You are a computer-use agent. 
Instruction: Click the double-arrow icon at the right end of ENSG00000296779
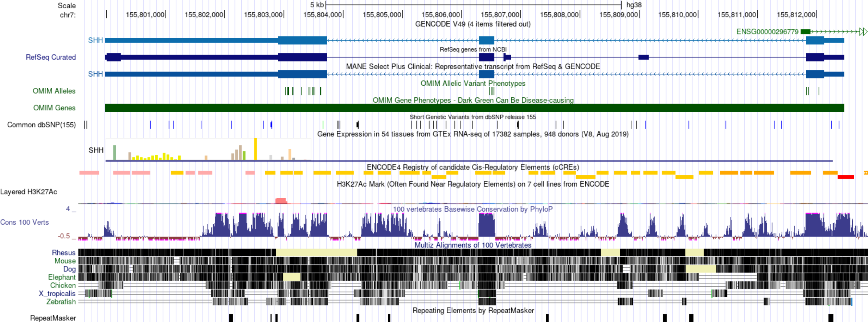tap(863, 32)
